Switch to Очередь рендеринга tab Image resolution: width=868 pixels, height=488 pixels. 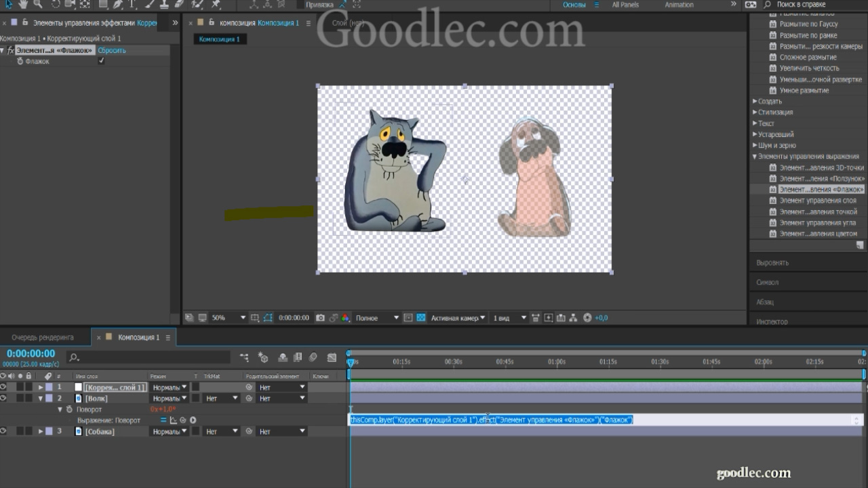click(43, 337)
